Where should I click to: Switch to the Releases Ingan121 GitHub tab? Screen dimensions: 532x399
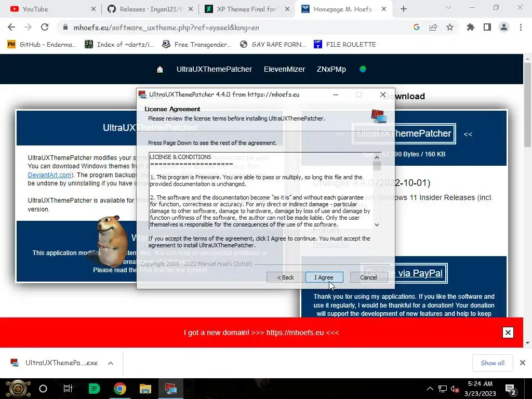[149, 9]
